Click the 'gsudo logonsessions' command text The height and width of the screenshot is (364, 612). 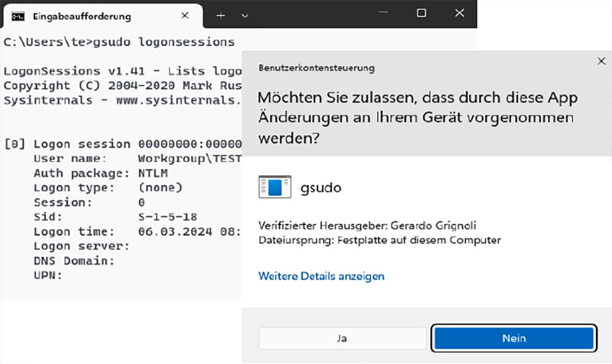click(x=164, y=42)
